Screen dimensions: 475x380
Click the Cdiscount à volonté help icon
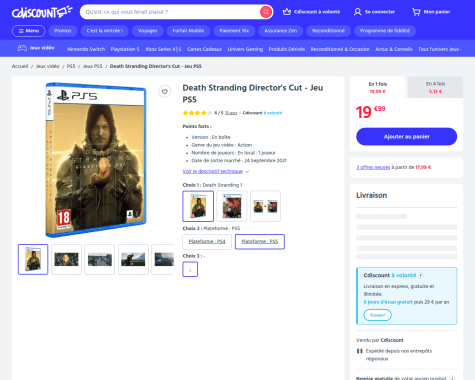pos(421,275)
